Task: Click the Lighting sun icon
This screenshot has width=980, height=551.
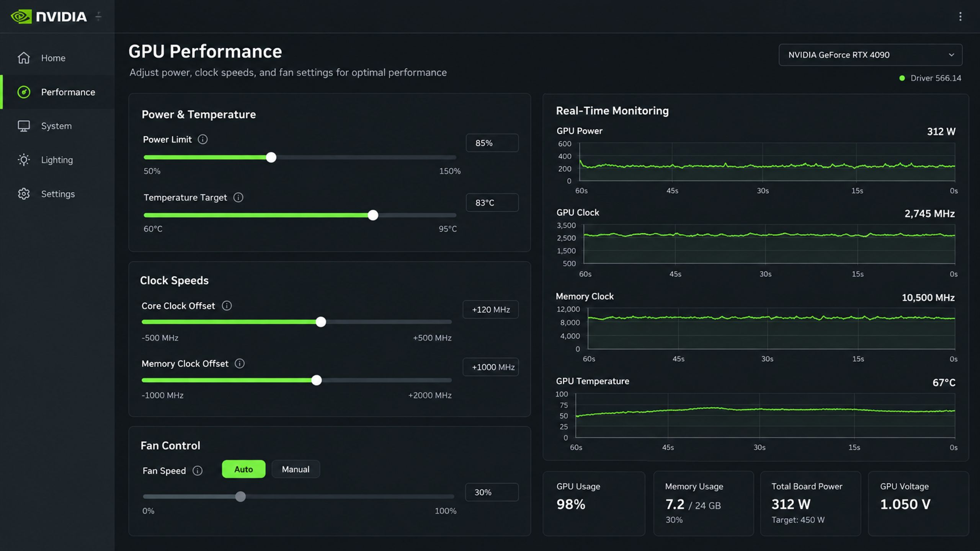Action: pos(24,160)
